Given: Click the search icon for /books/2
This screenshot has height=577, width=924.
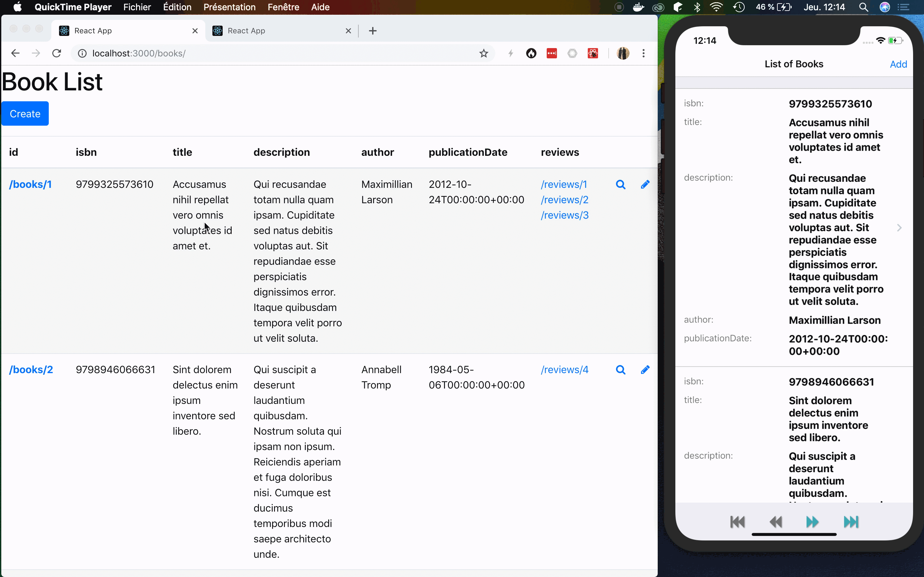Looking at the screenshot, I should 620,370.
